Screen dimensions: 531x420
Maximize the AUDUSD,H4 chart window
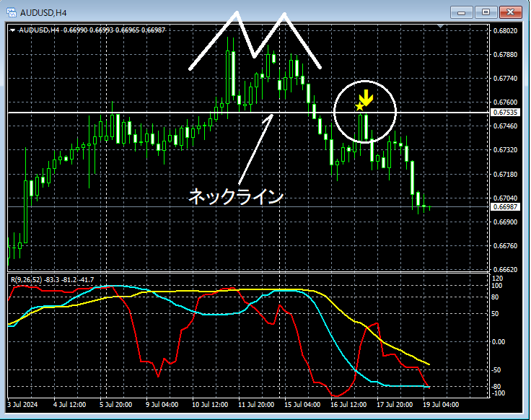pos(486,12)
